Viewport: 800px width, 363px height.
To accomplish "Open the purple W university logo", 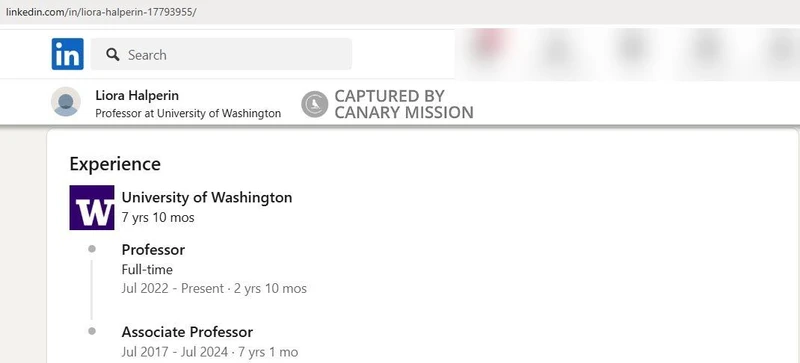I will point(92,207).
